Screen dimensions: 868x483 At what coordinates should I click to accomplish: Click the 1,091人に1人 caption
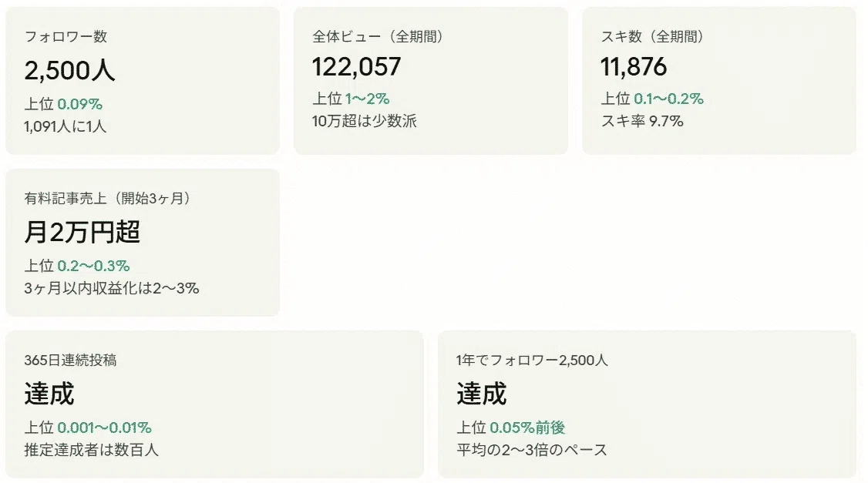pyautogui.click(x=65, y=126)
